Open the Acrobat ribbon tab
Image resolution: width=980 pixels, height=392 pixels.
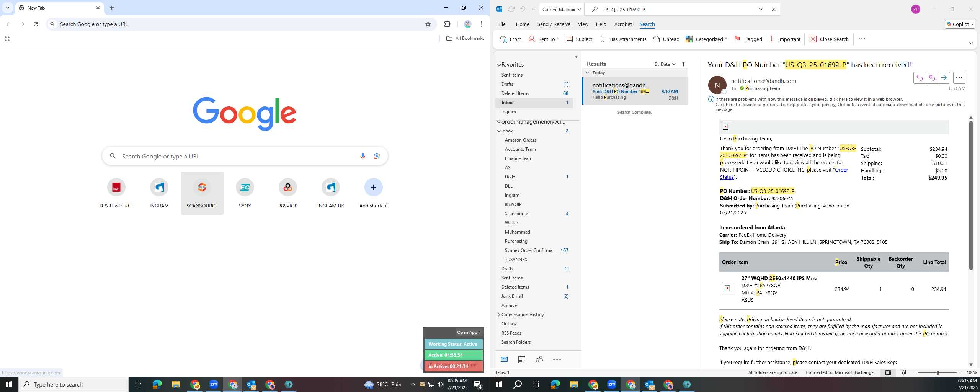point(623,24)
